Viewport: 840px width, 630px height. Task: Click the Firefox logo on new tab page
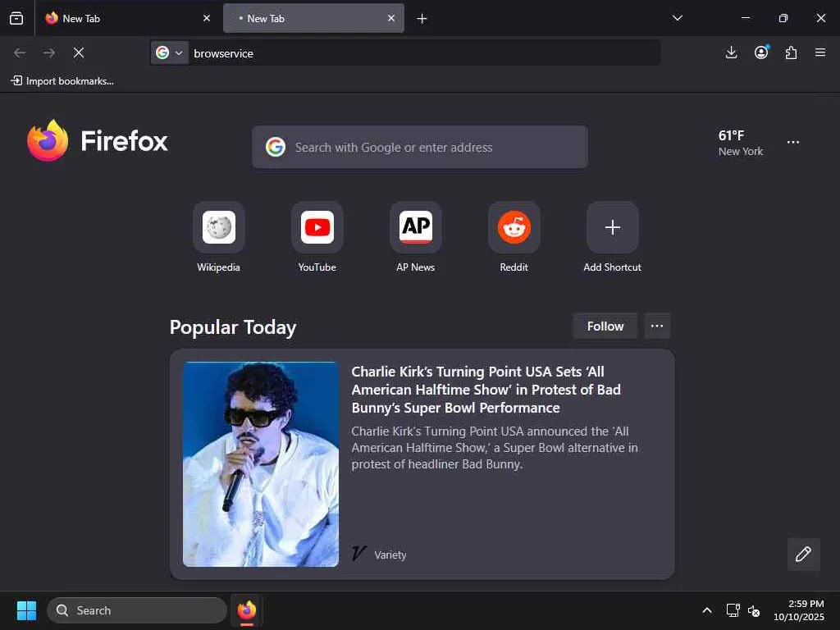(98, 141)
